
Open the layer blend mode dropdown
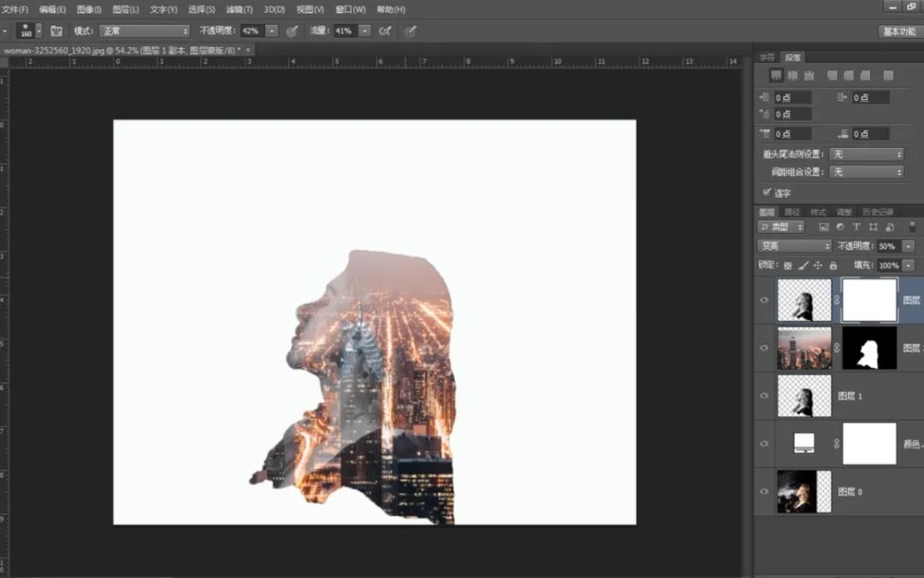[x=794, y=245]
